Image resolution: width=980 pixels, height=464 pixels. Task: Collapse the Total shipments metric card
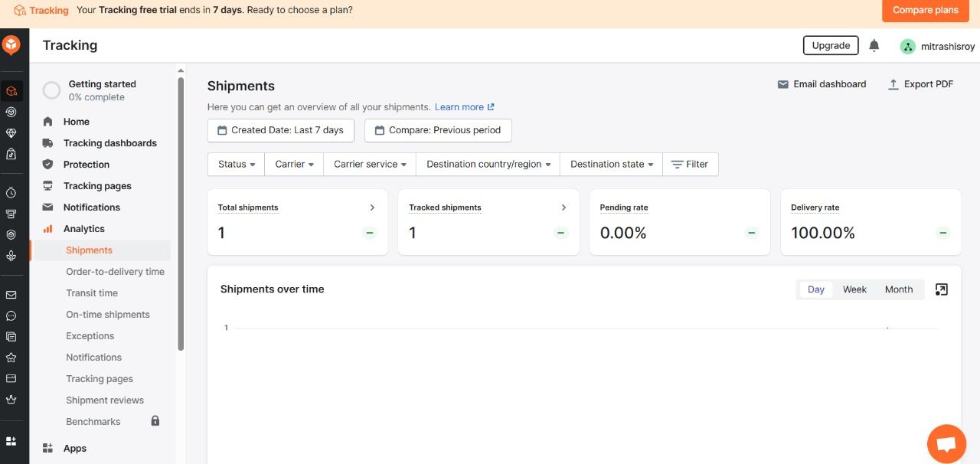tap(370, 233)
